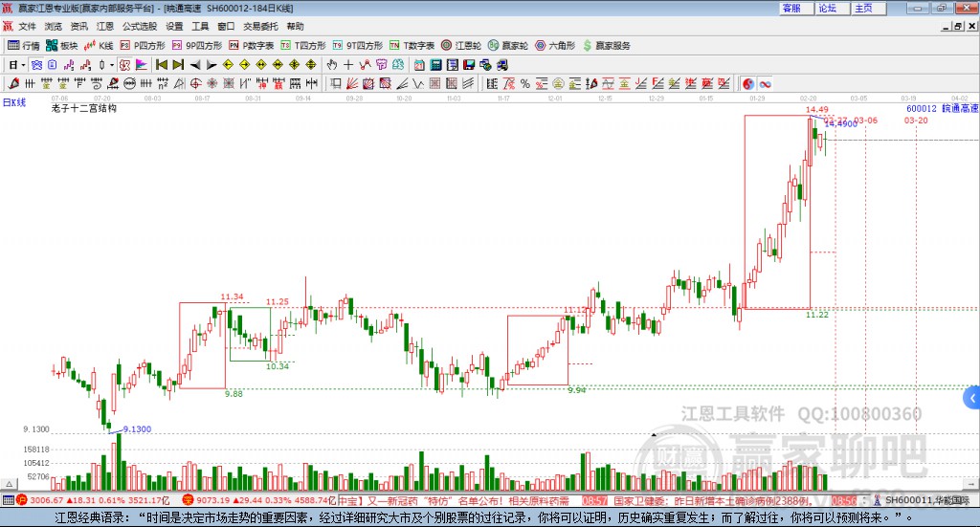The image size is (980, 527).
Task: Select the zigzag wave line tool
Action: click(418, 83)
